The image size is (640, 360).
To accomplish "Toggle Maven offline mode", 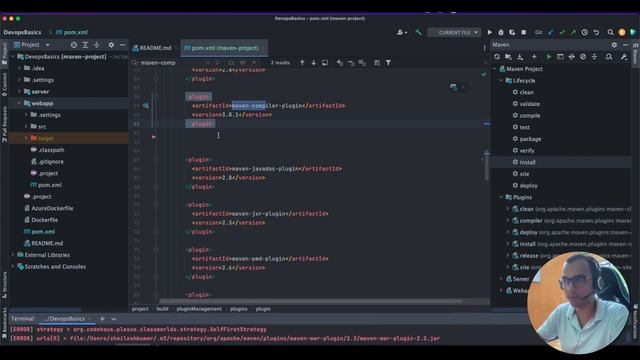I will [x=571, y=57].
